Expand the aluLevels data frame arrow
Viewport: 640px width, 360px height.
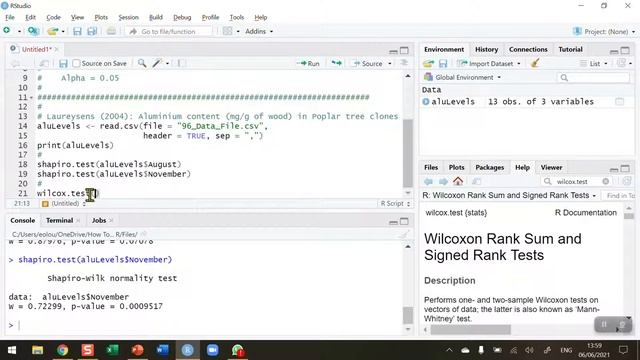(426, 102)
